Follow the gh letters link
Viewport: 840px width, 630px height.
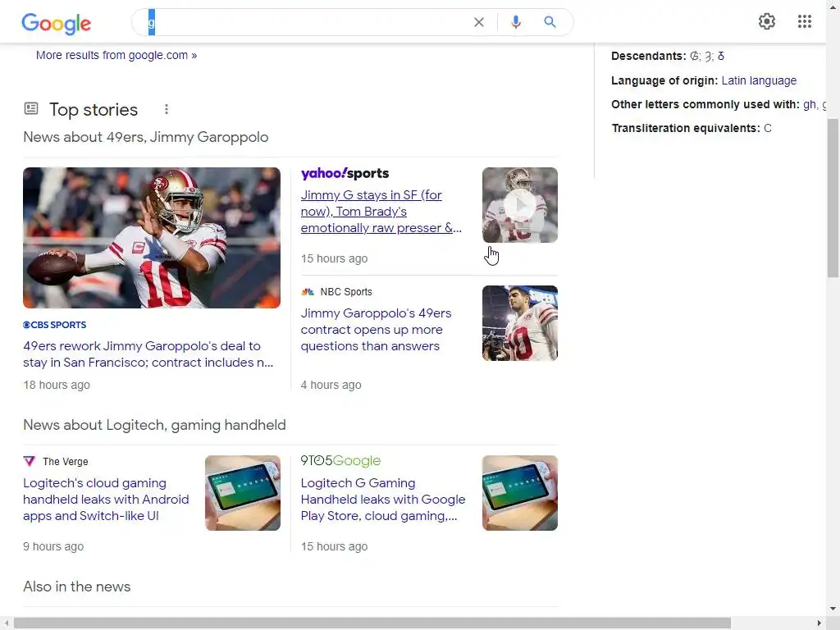pyautogui.click(x=810, y=104)
